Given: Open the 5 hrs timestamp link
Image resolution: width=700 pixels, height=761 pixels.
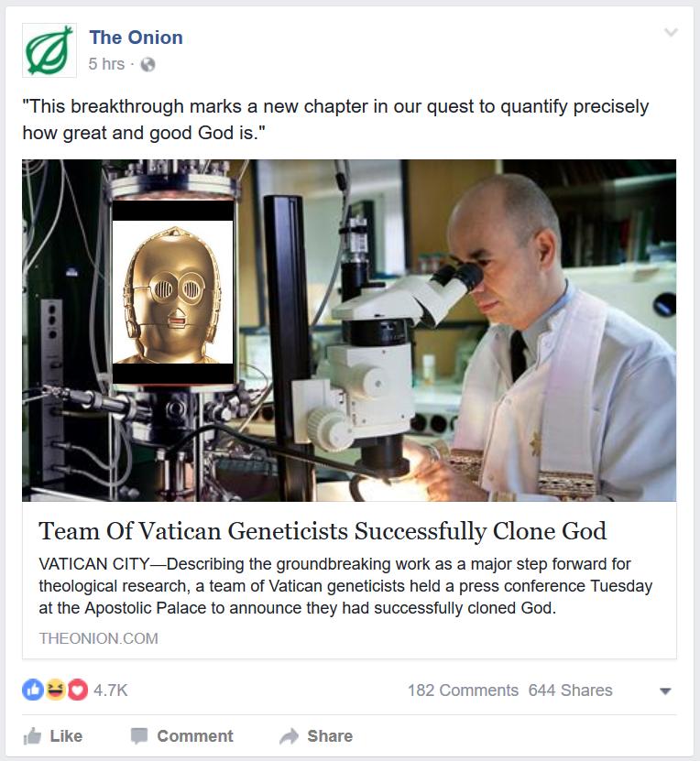Looking at the screenshot, I should (106, 64).
